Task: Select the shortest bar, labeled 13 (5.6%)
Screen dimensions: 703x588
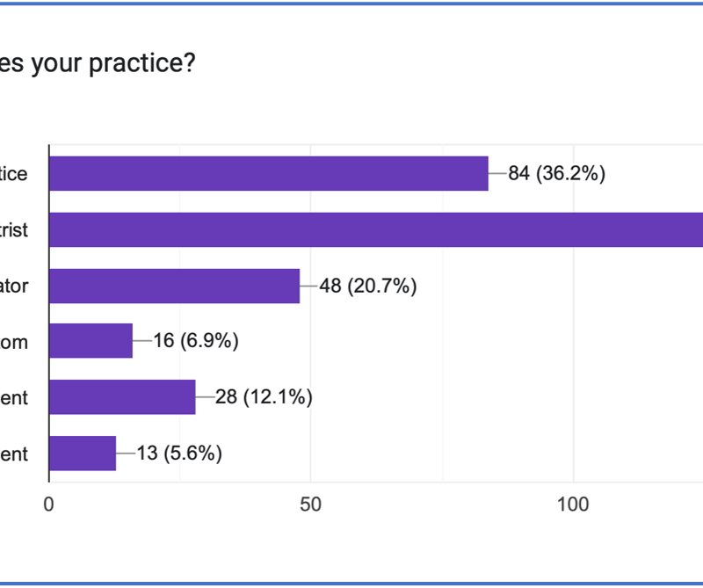Action: tap(83, 454)
